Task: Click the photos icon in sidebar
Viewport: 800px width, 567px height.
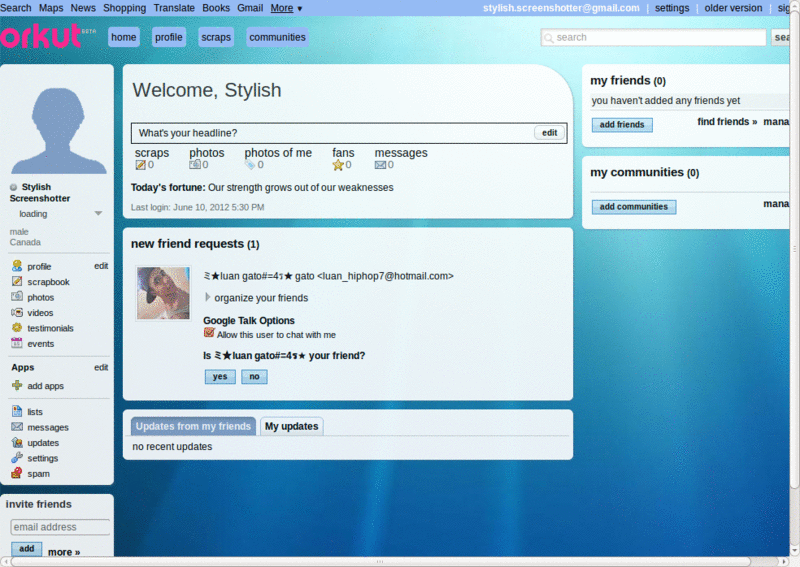Action: (17, 297)
